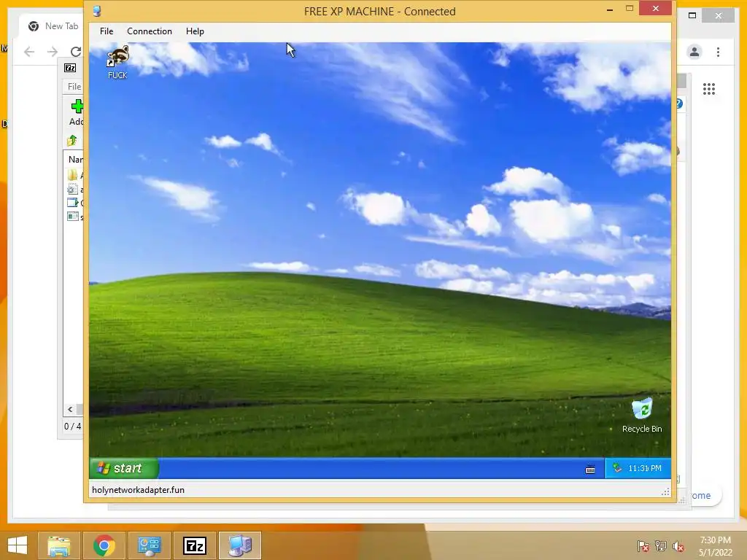Click Chrome's forward arrow button

click(x=53, y=52)
